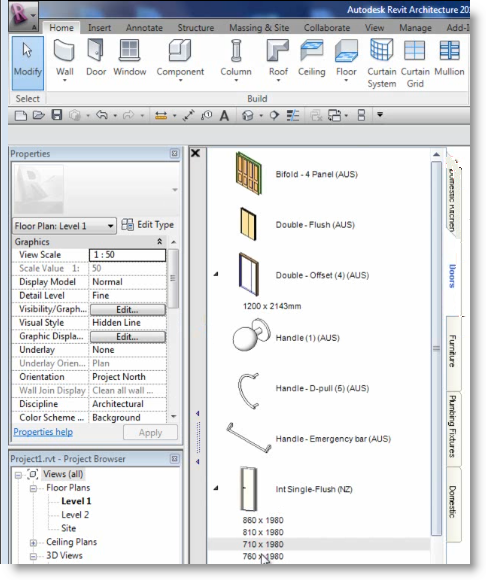Screen dimensions: 486x580
Task: Select the Component tool icon
Action: (180, 51)
